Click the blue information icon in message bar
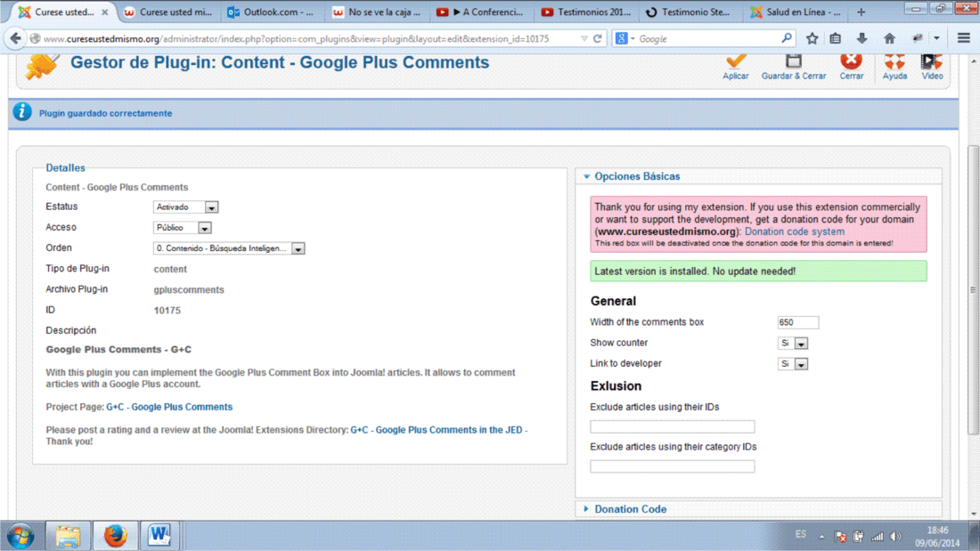The width and height of the screenshot is (980, 551). (x=22, y=112)
